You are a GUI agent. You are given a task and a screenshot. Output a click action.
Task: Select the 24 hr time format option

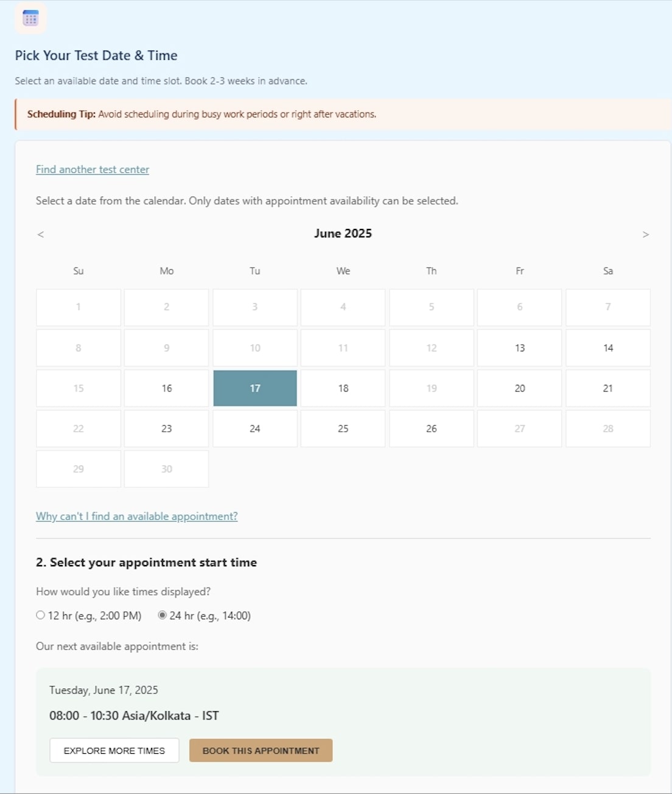pos(161,615)
